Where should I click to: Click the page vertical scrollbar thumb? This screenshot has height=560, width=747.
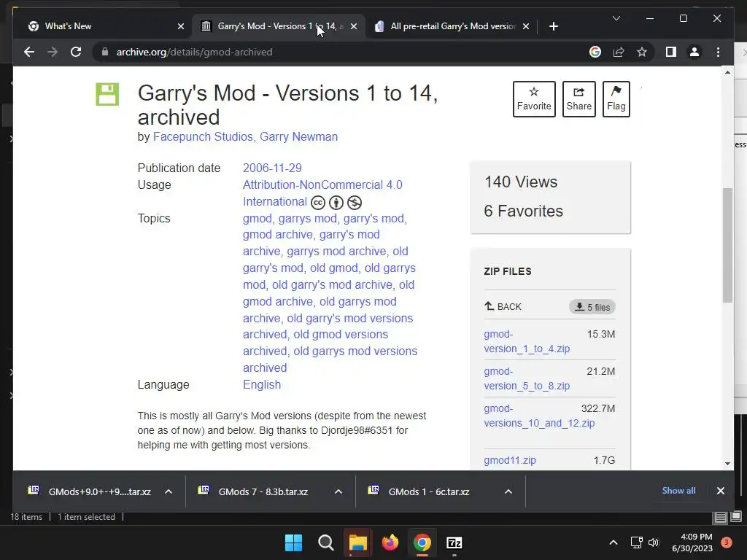(727, 245)
